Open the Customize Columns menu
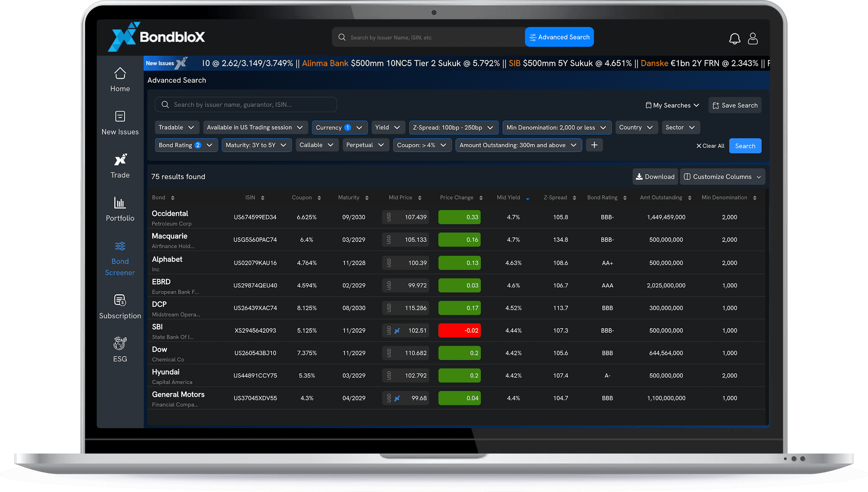 click(722, 177)
